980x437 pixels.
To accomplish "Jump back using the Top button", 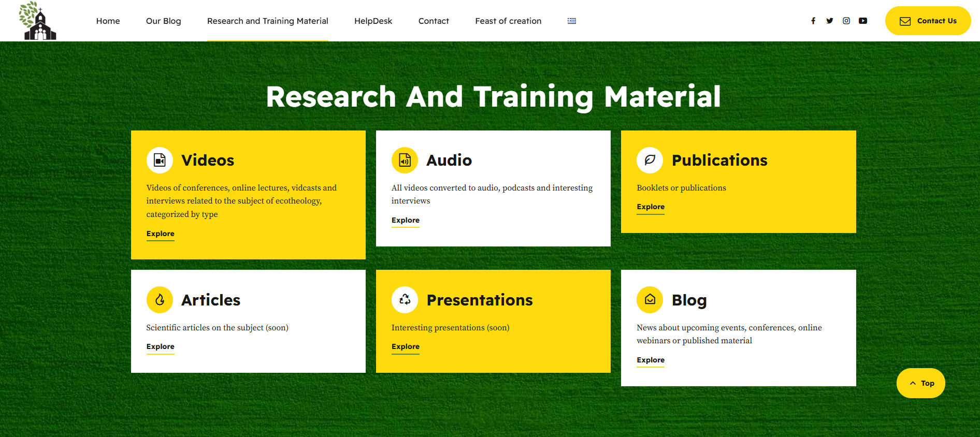I will (921, 383).
